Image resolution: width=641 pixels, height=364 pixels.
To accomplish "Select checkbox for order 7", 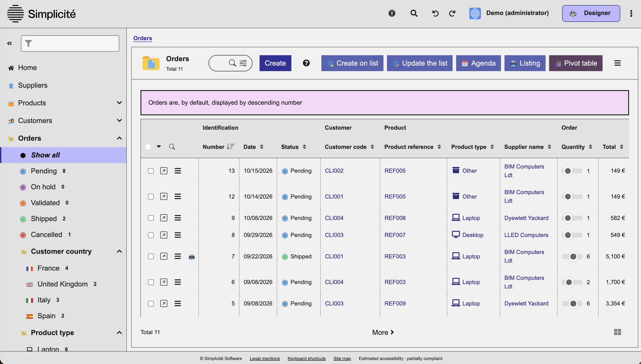I will click(151, 257).
